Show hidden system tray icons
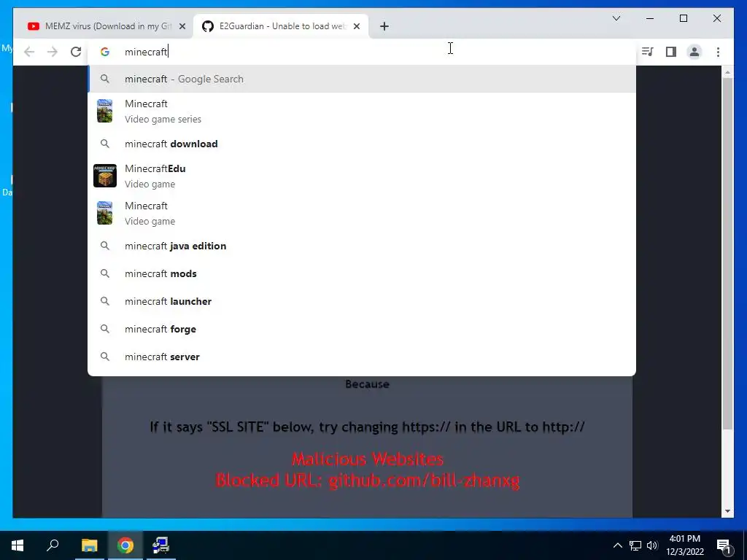 click(617, 545)
